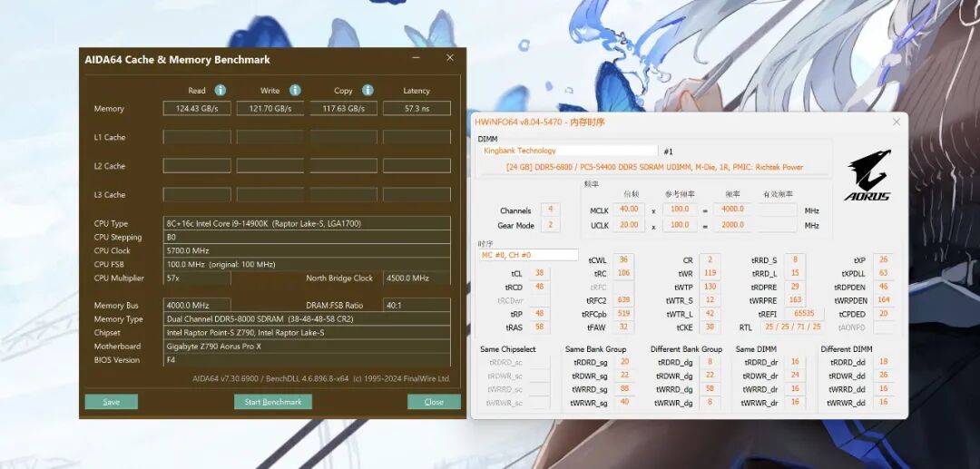The width and height of the screenshot is (980, 469).
Task: Close the AIDA64 benchmark window
Action: (x=449, y=58)
